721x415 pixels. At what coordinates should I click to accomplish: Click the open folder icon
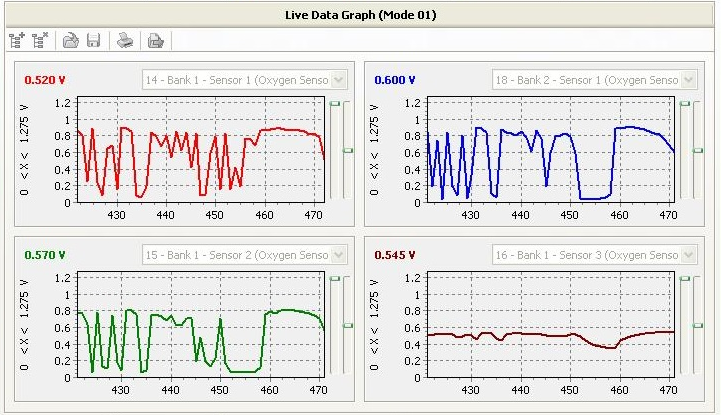[70, 41]
